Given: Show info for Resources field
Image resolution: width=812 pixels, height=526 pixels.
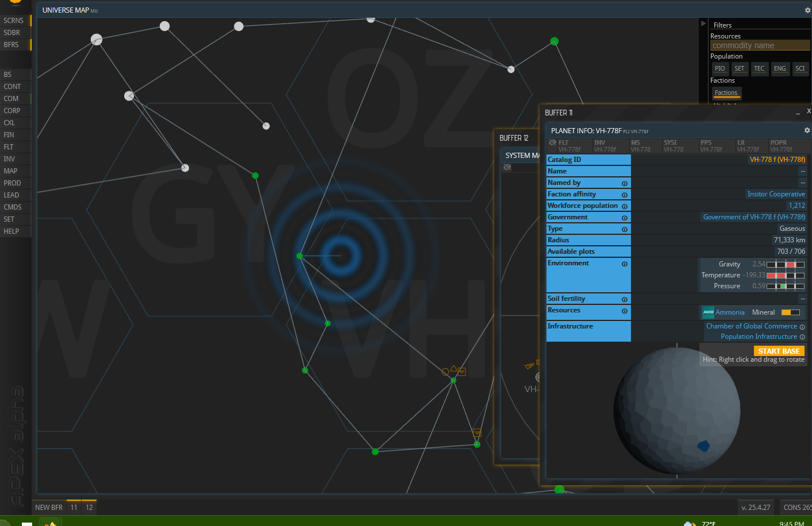Looking at the screenshot, I should 625,311.
